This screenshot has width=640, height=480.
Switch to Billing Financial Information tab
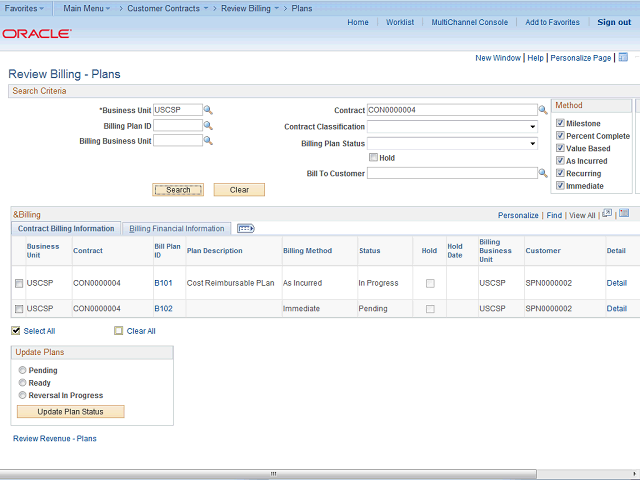(x=176, y=228)
